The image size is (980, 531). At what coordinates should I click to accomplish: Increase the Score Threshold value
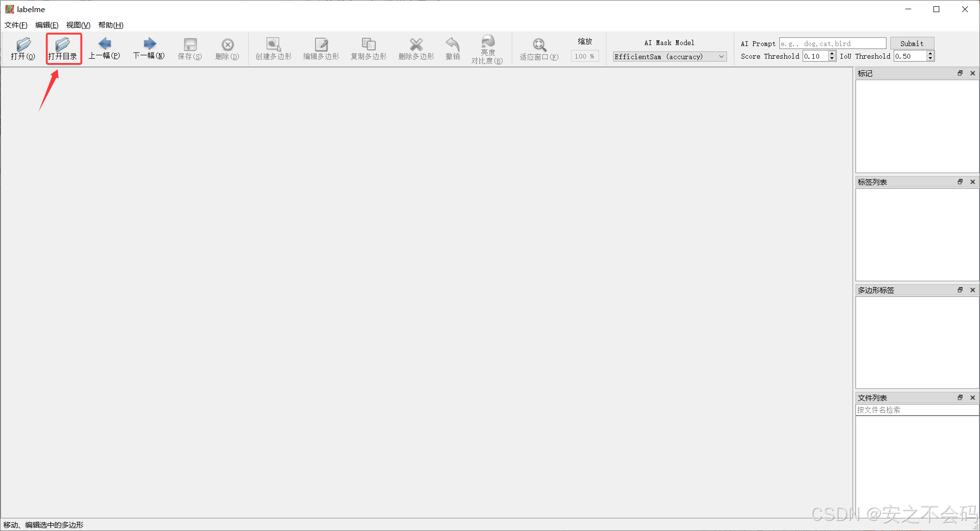[x=832, y=54]
